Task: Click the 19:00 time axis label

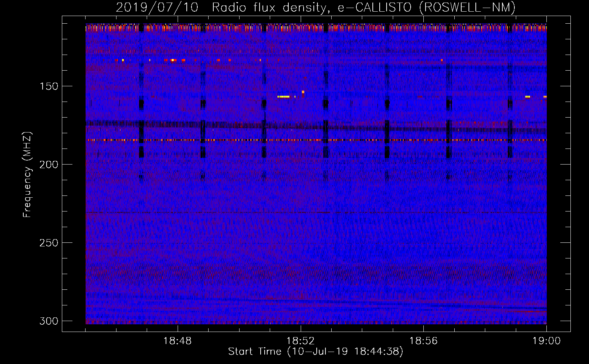Action: tap(546, 341)
